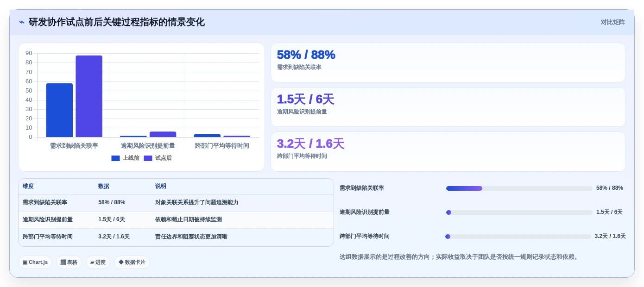Select the 数据卡片 chip

click(x=132, y=262)
